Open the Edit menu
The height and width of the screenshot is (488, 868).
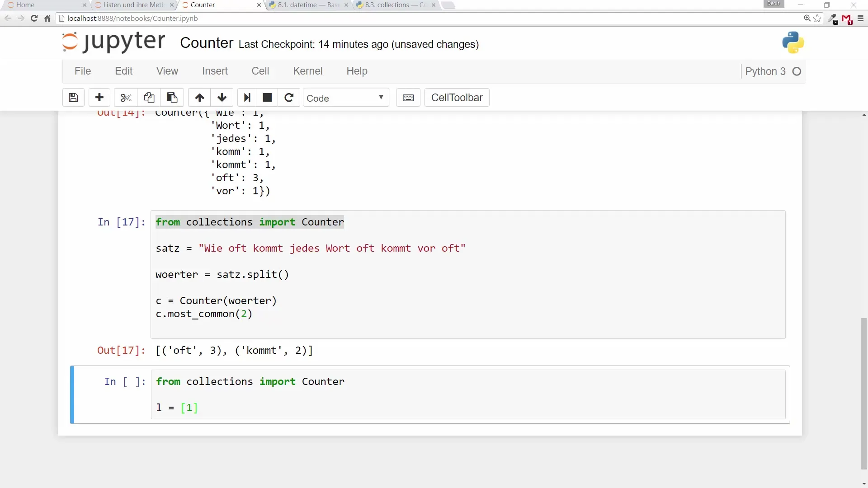(123, 71)
